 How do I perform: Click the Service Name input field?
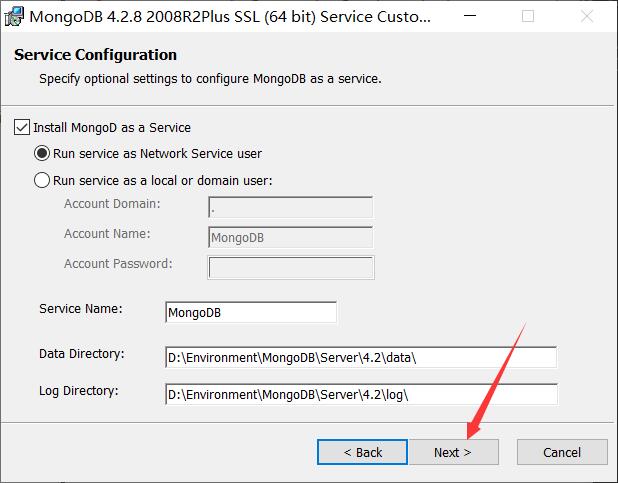[251, 312]
